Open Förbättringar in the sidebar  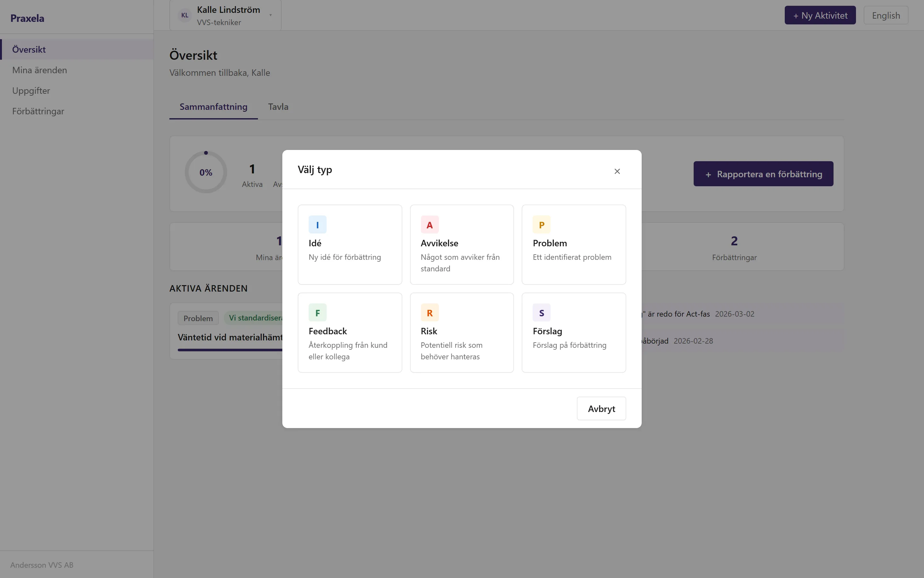coord(77,111)
